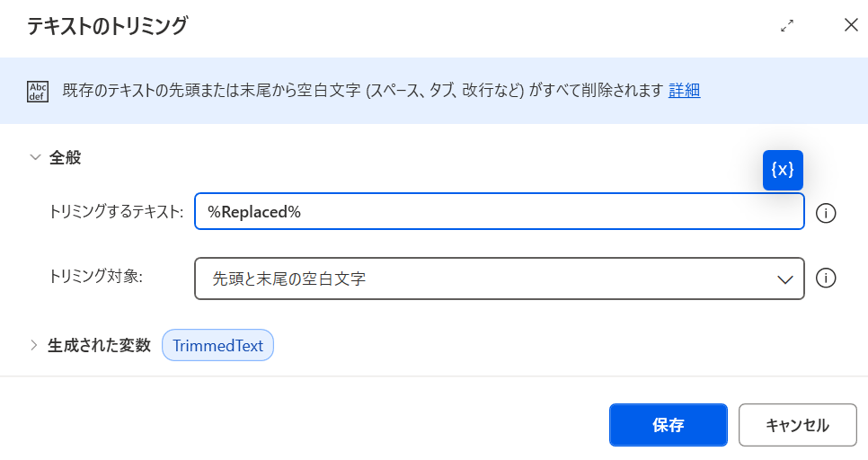The image size is (868, 460).
Task: Click the トリミング対象: label
Action: [96, 276]
